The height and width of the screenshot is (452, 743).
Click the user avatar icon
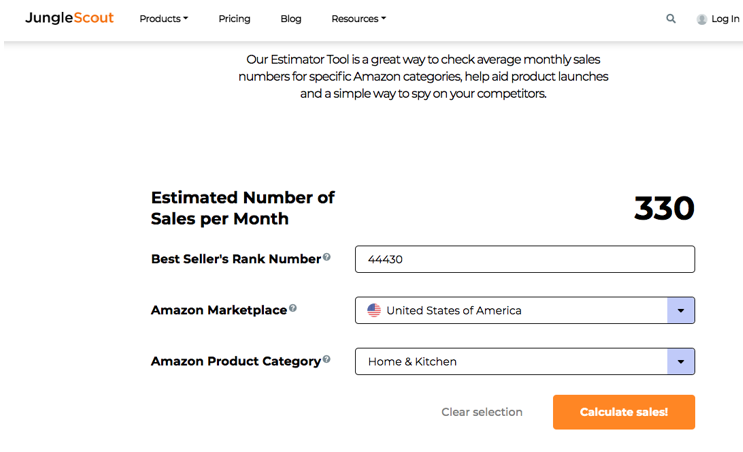pyautogui.click(x=702, y=19)
